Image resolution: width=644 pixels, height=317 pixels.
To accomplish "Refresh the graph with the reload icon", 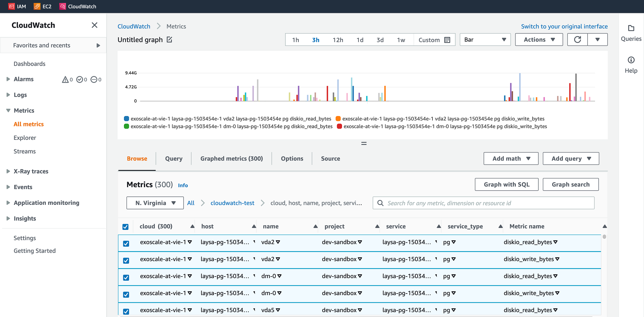I will click(577, 40).
